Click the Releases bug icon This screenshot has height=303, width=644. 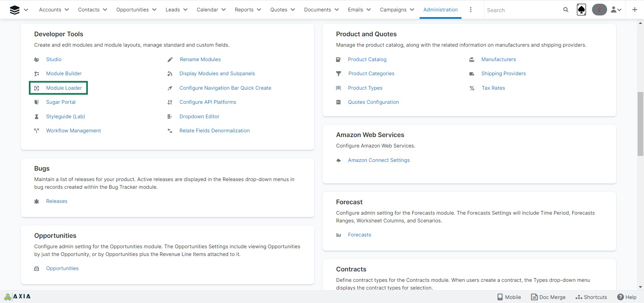(37, 201)
